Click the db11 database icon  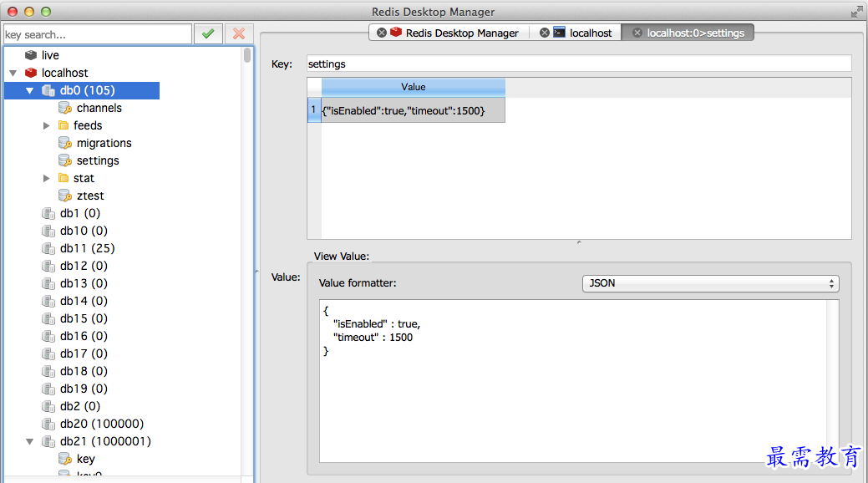pos(48,248)
